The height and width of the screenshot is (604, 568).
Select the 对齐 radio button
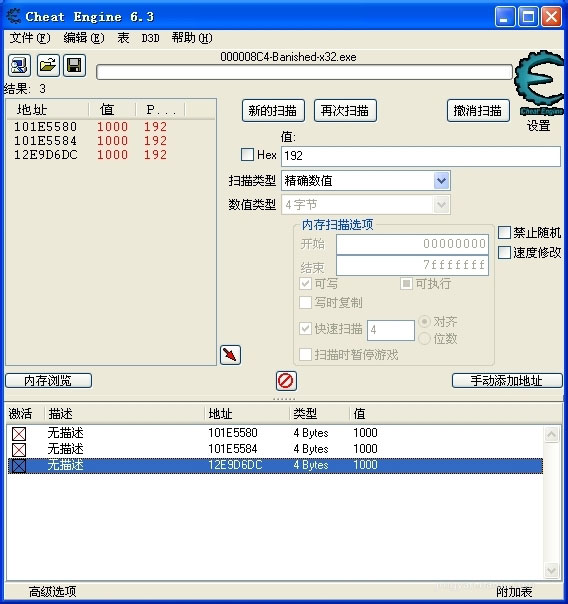424,321
